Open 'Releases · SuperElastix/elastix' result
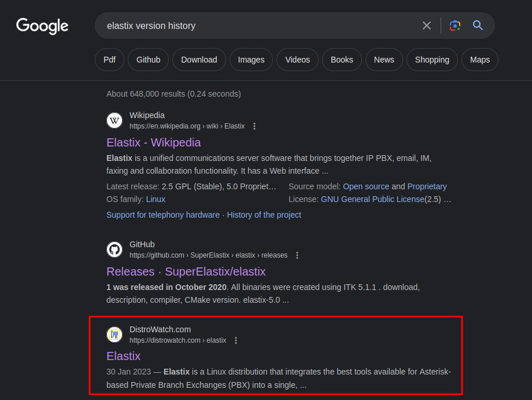 click(x=186, y=271)
